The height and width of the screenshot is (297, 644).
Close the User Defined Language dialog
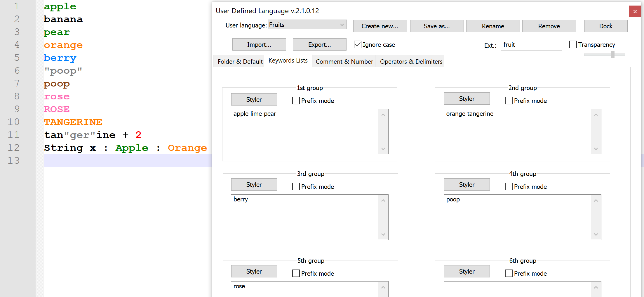click(x=635, y=12)
